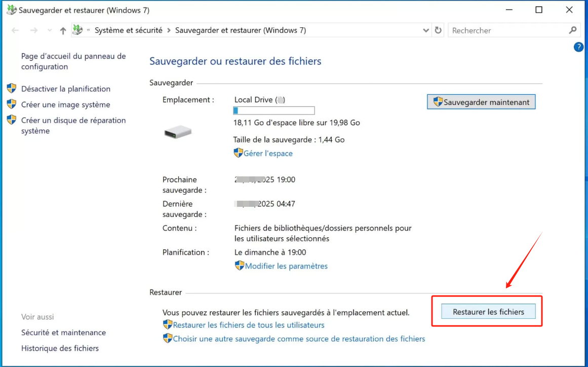Click shield icon next to 'Gérer l'espace'
This screenshot has height=367, width=588.
click(x=238, y=153)
